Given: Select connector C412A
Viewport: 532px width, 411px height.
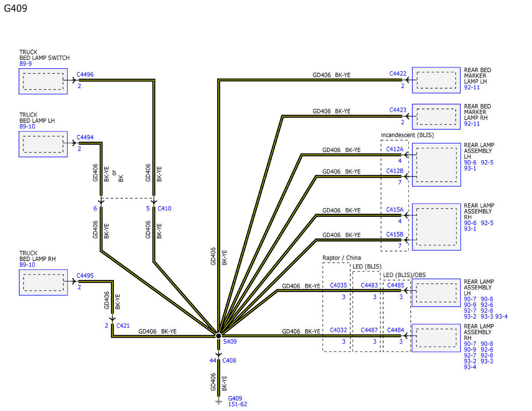Looking at the screenshot, I should click(395, 149).
